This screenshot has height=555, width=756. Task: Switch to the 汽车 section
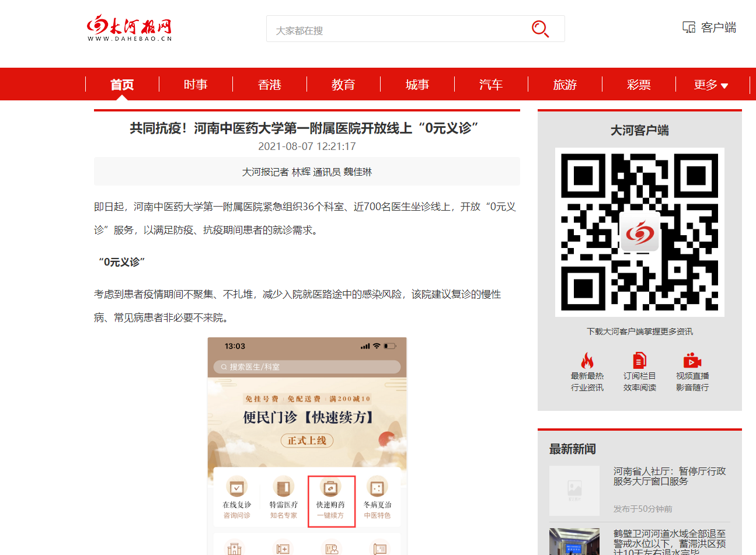pos(491,85)
